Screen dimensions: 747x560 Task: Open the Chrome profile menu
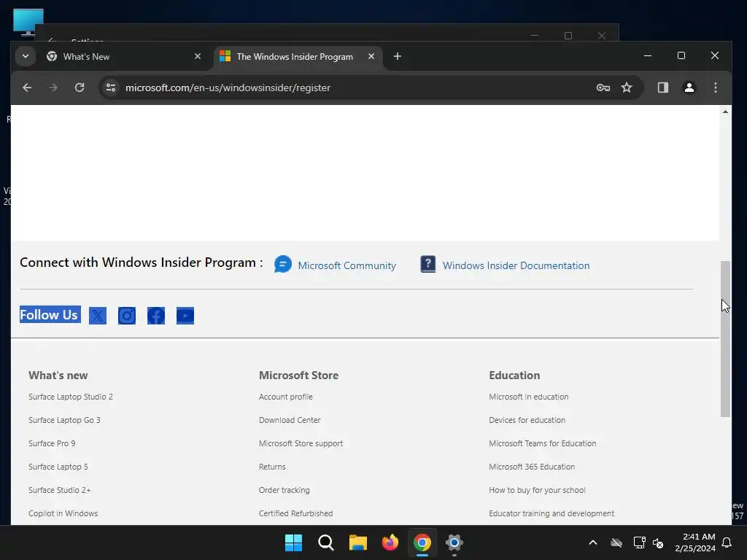[x=689, y=87]
